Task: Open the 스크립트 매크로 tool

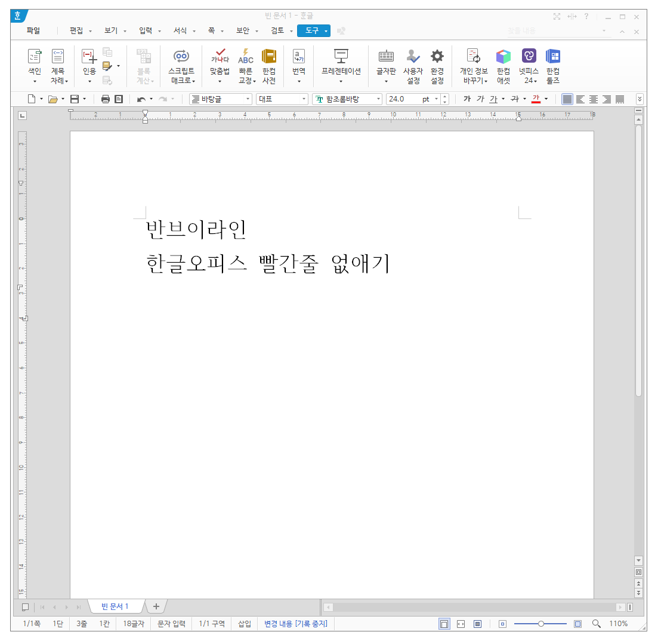Action: tap(181, 66)
